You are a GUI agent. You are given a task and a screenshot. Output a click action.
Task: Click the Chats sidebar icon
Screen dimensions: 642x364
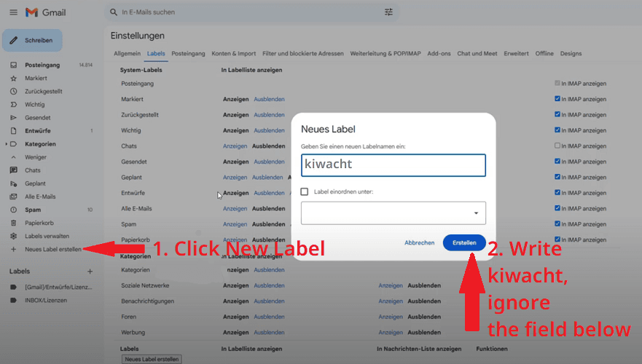click(x=14, y=170)
